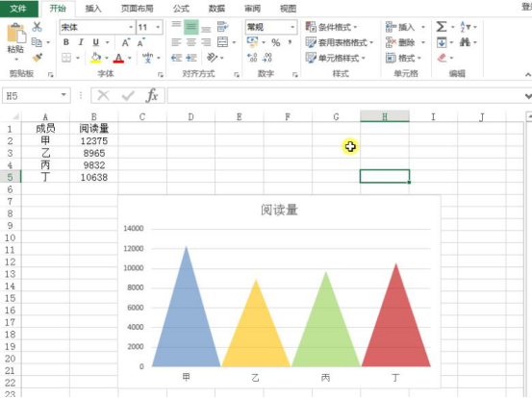
Task: Click the Find and Select binoculars icon
Action: (x=465, y=42)
